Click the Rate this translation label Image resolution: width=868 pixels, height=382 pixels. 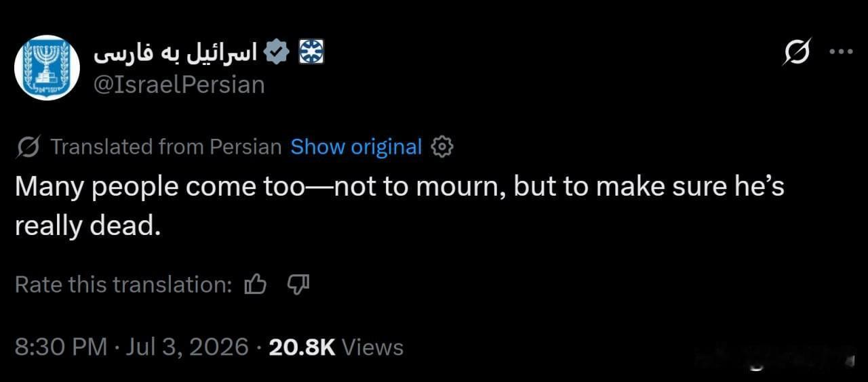pos(123,284)
